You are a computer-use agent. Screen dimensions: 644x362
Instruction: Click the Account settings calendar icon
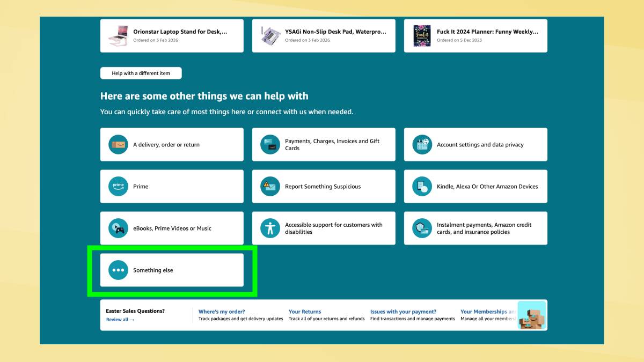click(x=422, y=145)
